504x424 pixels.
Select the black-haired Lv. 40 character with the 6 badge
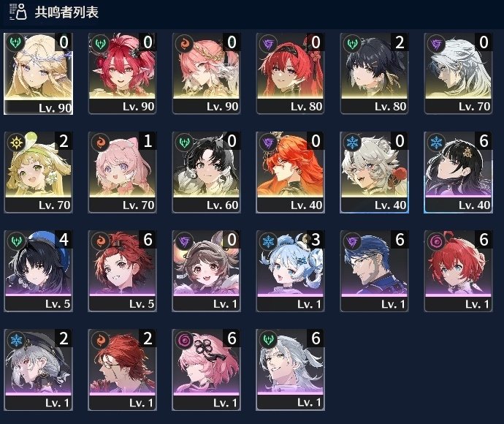[458, 172]
